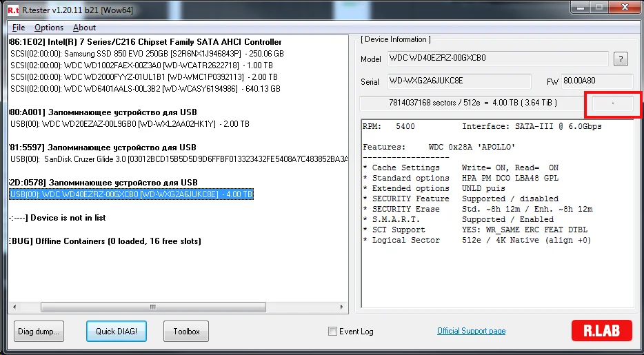644x355 pixels.
Task: Click the Features 'APOLLO' line
Action: pos(439,147)
